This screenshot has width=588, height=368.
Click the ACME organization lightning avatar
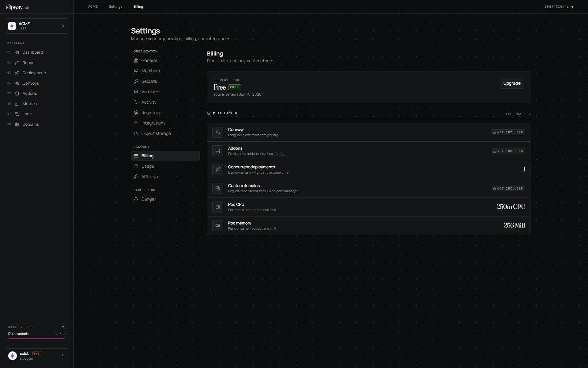coord(12,26)
